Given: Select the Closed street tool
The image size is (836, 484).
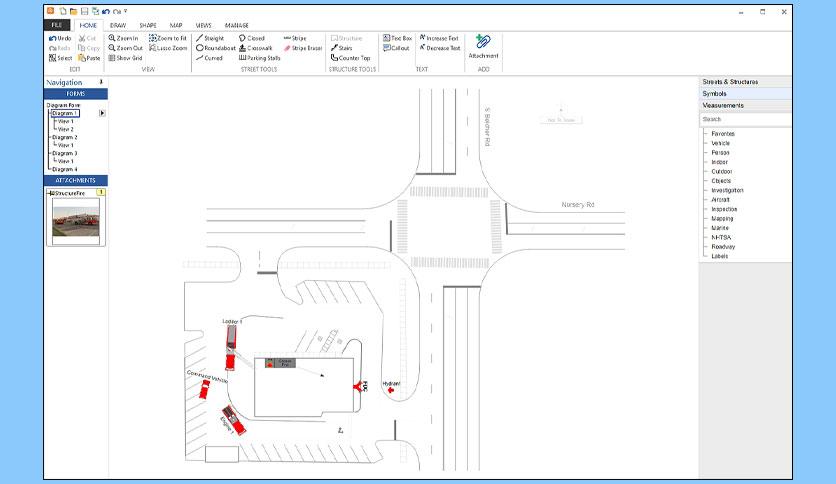Looking at the screenshot, I should click(252, 38).
